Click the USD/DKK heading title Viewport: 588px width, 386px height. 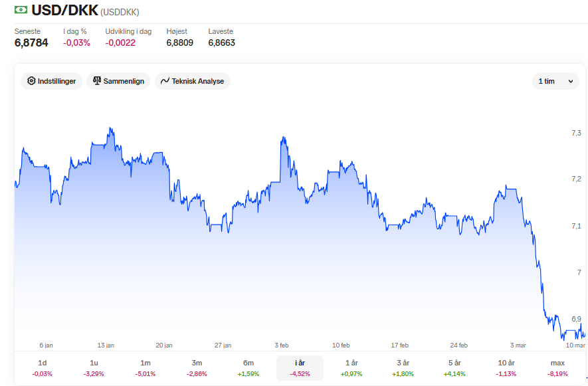[65, 10]
